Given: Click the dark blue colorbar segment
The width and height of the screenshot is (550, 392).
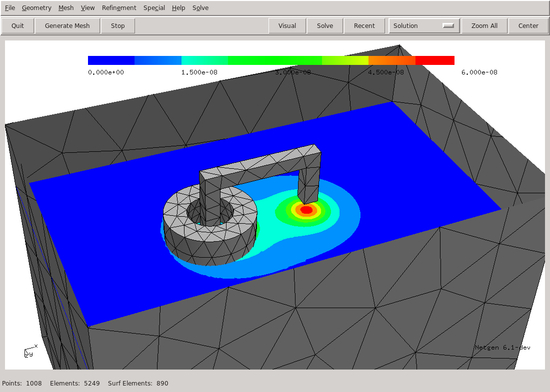Looking at the screenshot, I should [111, 60].
